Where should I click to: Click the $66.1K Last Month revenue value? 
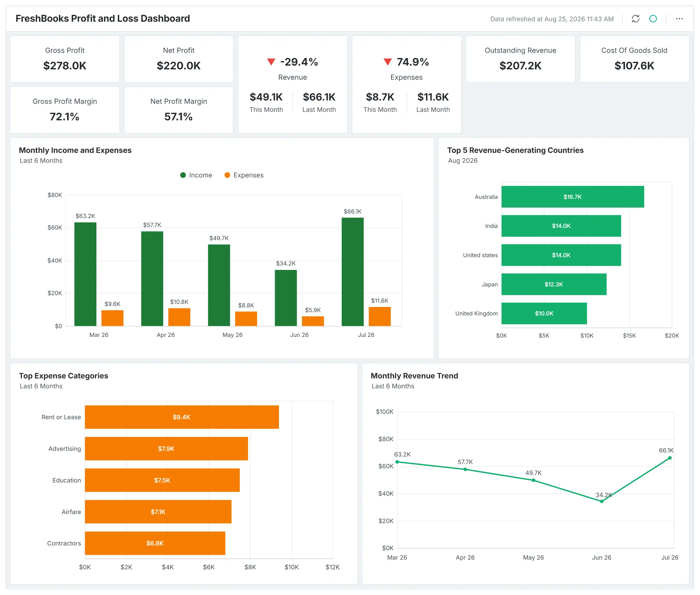tap(319, 97)
